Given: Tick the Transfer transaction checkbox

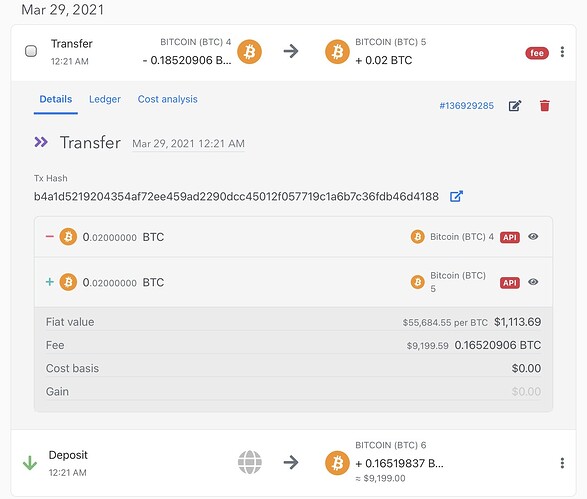Looking at the screenshot, I should click(x=31, y=51).
